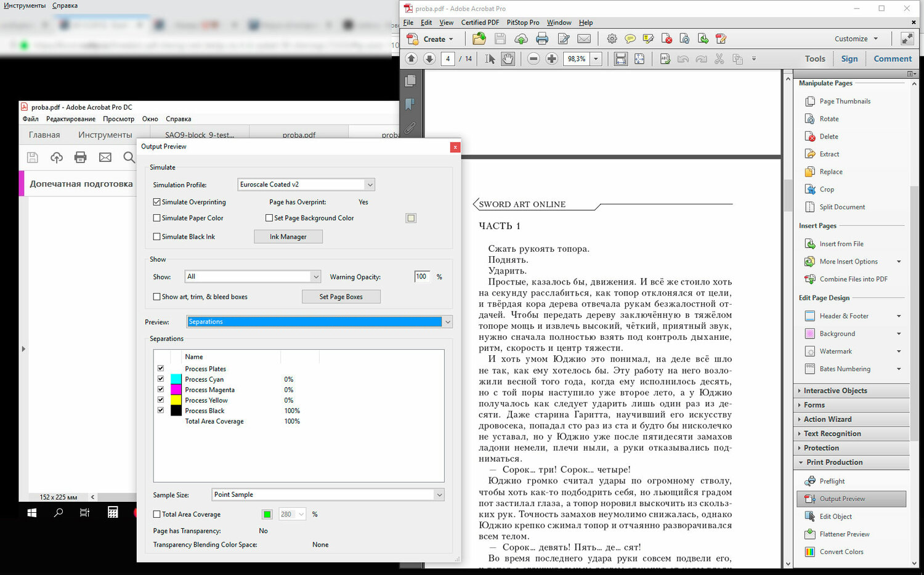Uncheck the Process Cyan separation
Viewport: 924px width, 575px height.
tap(161, 379)
